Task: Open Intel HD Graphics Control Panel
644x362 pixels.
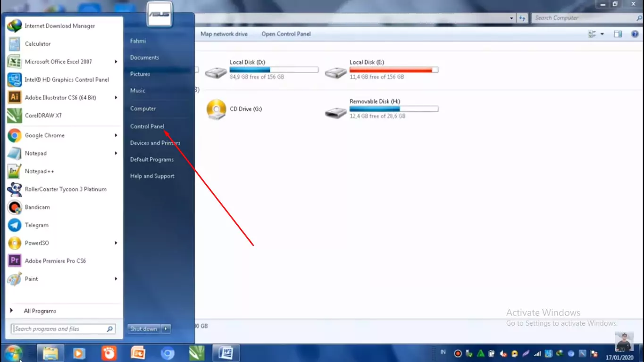Action: coord(67,80)
